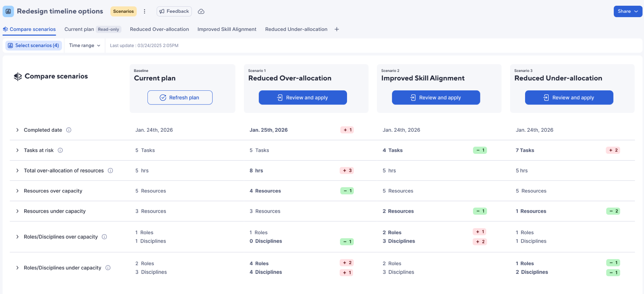
Task: Click '3 Disciplines' over capacity in Scenario 2
Action: click(x=399, y=241)
